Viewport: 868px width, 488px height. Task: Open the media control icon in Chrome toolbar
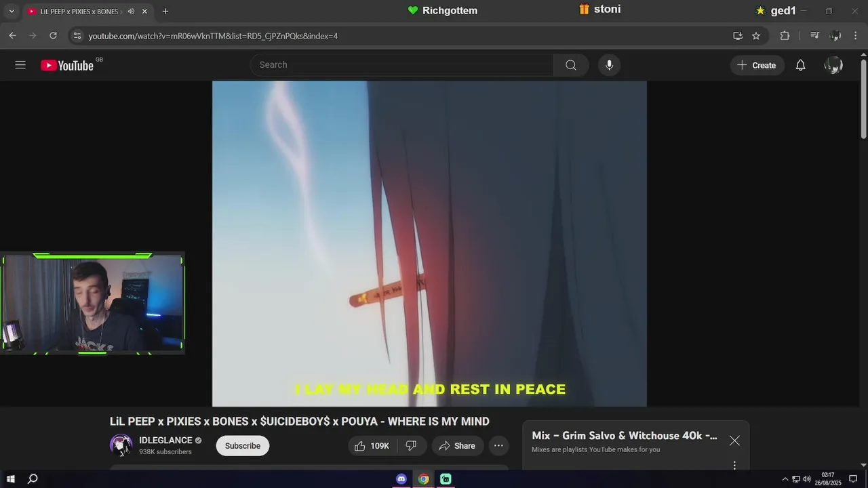click(815, 36)
